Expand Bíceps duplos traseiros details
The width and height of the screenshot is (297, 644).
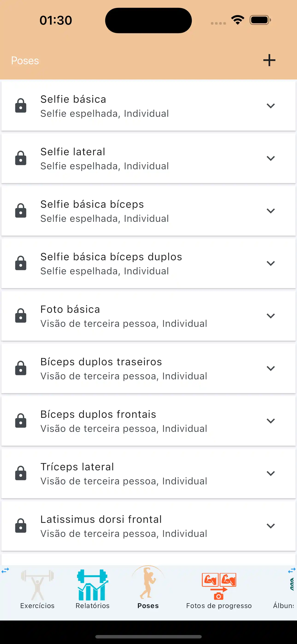pos(271,368)
